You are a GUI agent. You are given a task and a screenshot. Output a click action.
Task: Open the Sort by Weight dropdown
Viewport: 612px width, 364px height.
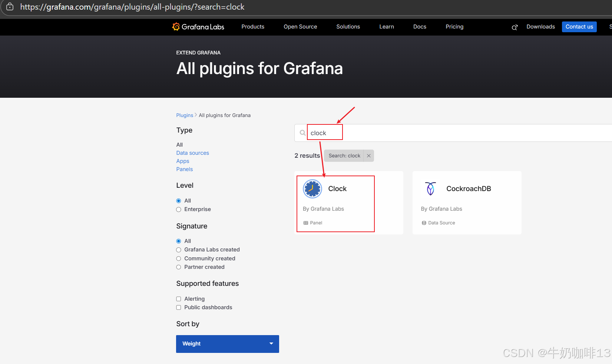228,344
